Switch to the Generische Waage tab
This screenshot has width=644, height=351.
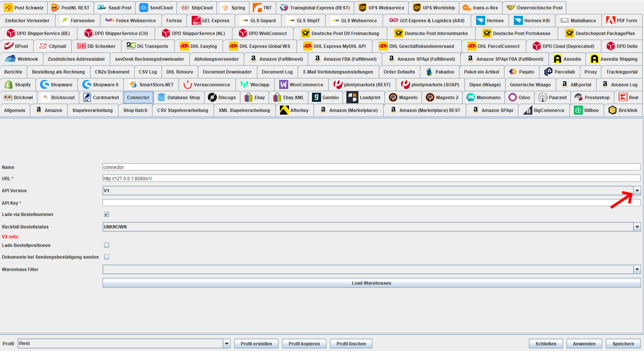[x=530, y=84]
